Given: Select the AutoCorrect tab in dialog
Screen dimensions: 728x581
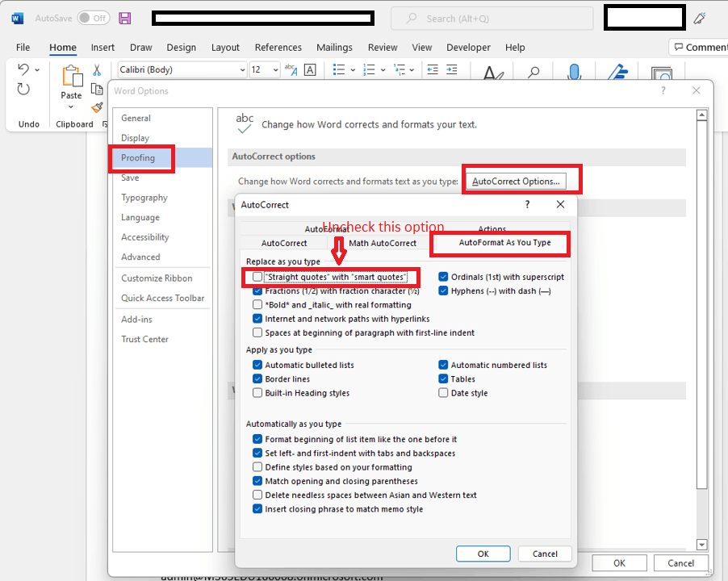Looking at the screenshot, I should click(284, 243).
